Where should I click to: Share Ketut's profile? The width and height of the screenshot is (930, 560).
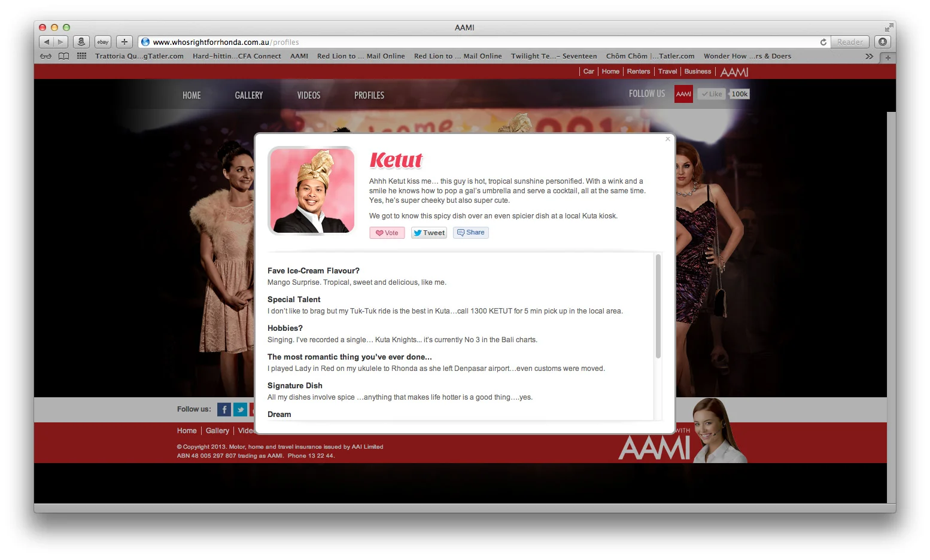point(471,233)
